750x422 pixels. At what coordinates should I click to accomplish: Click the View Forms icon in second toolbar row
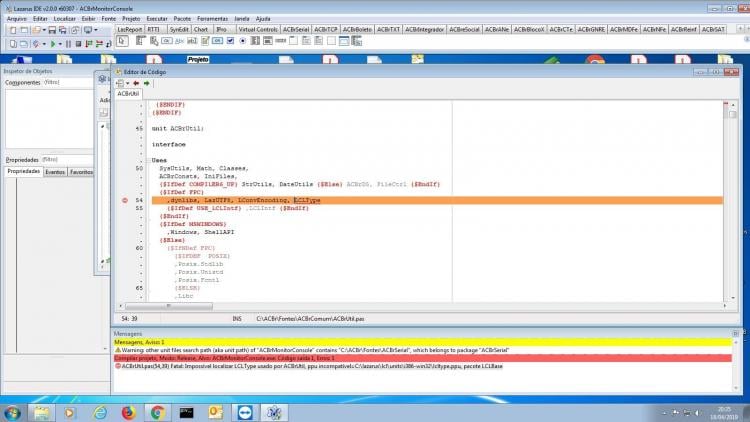[x=24, y=44]
